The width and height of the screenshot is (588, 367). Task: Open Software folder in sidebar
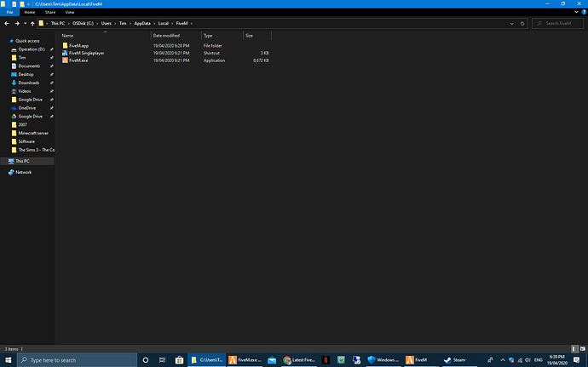coord(26,141)
